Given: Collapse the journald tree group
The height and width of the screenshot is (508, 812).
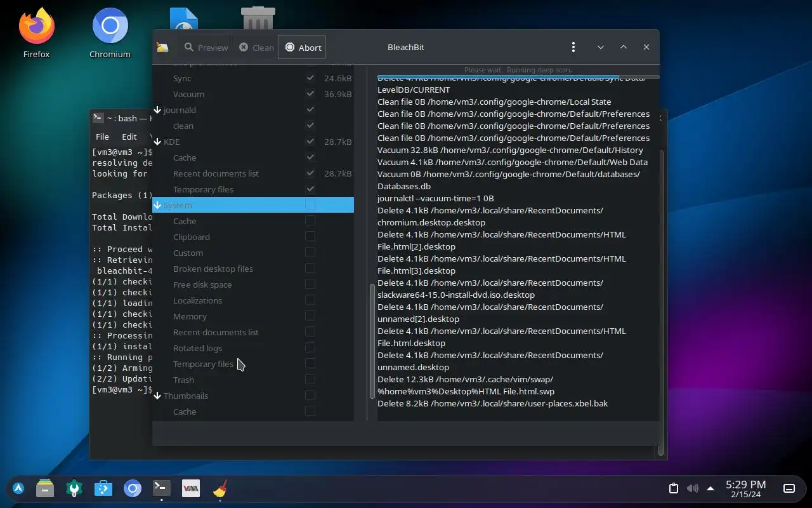Looking at the screenshot, I should point(157,110).
